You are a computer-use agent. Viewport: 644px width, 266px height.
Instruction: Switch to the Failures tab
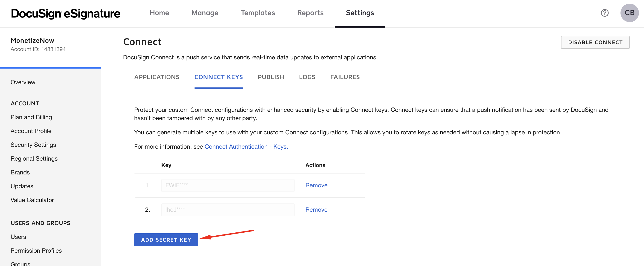345,77
